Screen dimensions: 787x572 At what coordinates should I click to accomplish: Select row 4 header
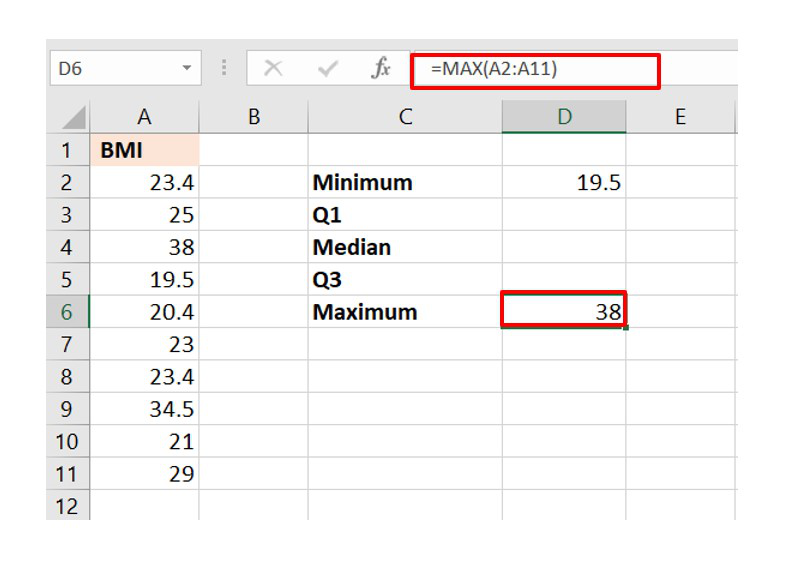(x=68, y=247)
